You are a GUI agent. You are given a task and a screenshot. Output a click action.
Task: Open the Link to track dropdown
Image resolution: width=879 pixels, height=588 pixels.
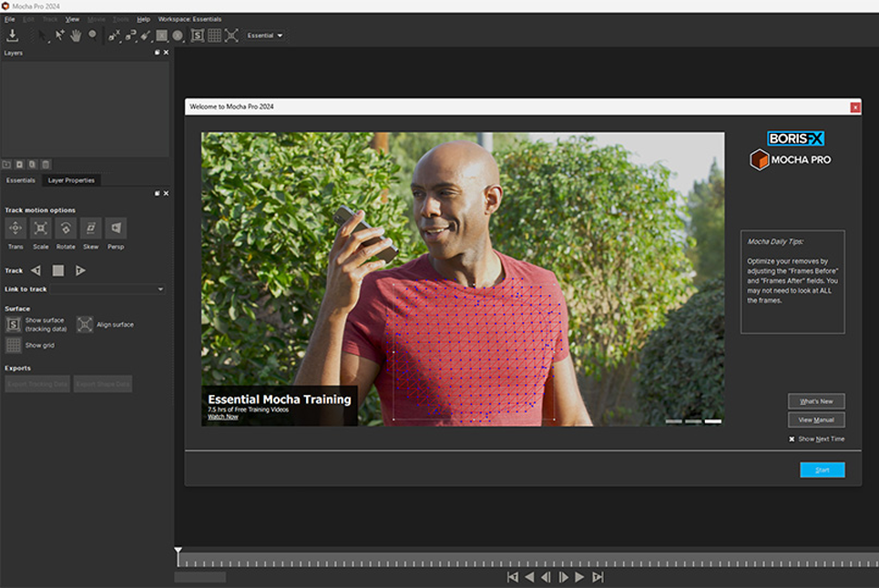coord(107,289)
